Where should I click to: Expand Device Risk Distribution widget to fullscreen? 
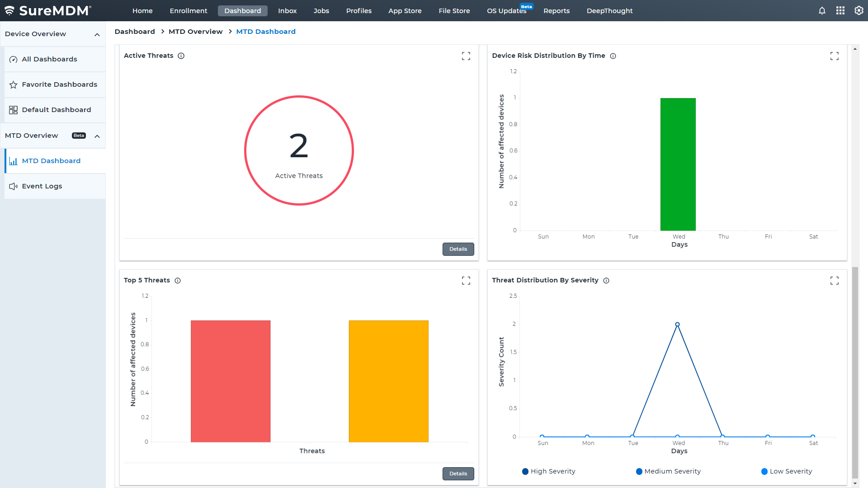click(x=835, y=56)
